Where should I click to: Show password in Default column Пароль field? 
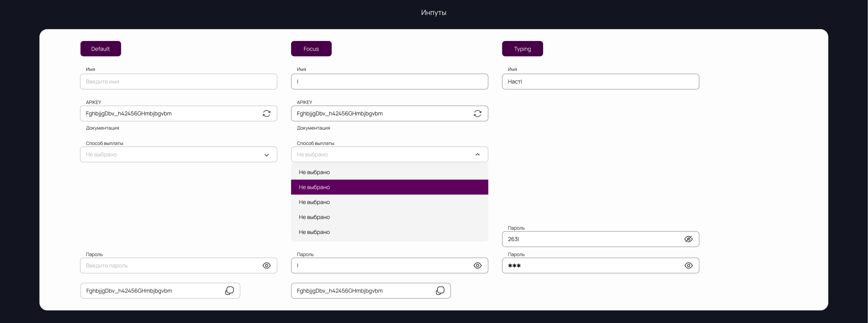coord(267,266)
